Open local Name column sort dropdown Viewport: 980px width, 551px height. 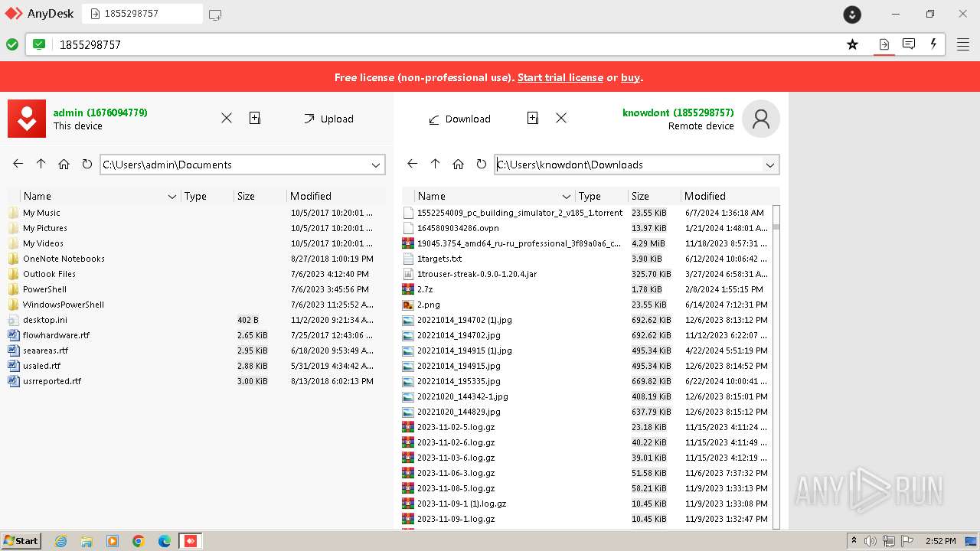[172, 197]
